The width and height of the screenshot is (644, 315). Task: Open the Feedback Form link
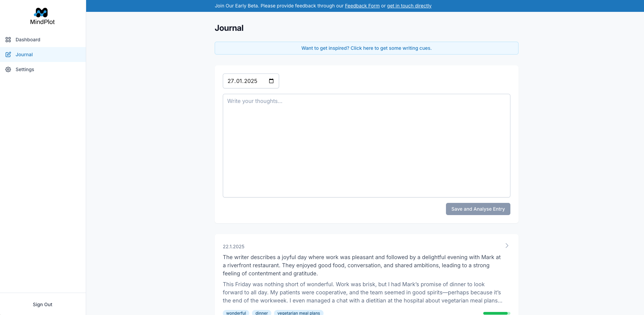click(x=362, y=6)
